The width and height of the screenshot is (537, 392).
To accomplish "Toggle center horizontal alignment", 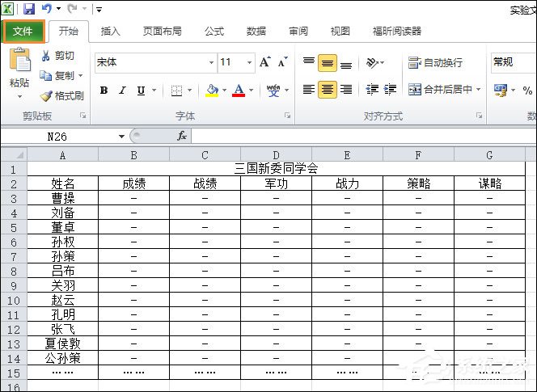I will [x=327, y=90].
